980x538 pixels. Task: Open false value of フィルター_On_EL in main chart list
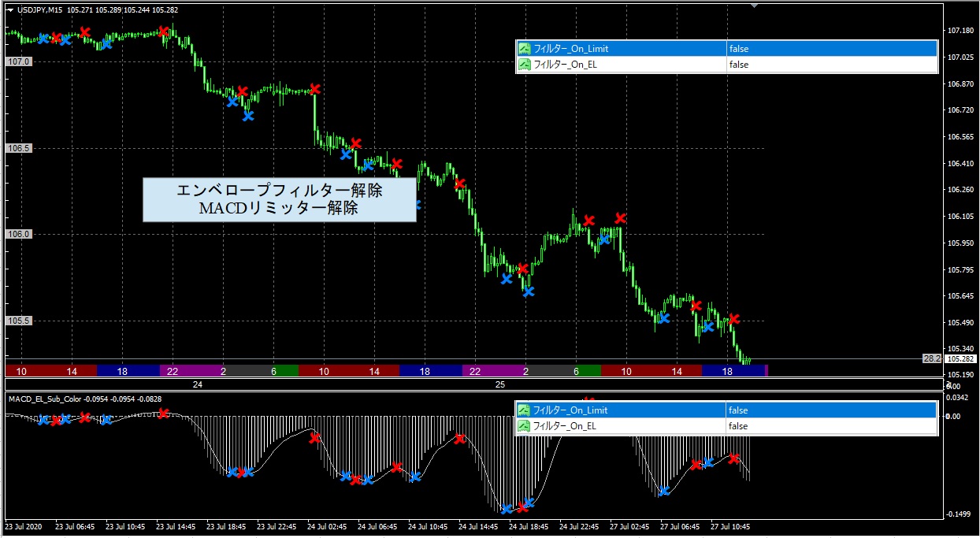(x=832, y=65)
